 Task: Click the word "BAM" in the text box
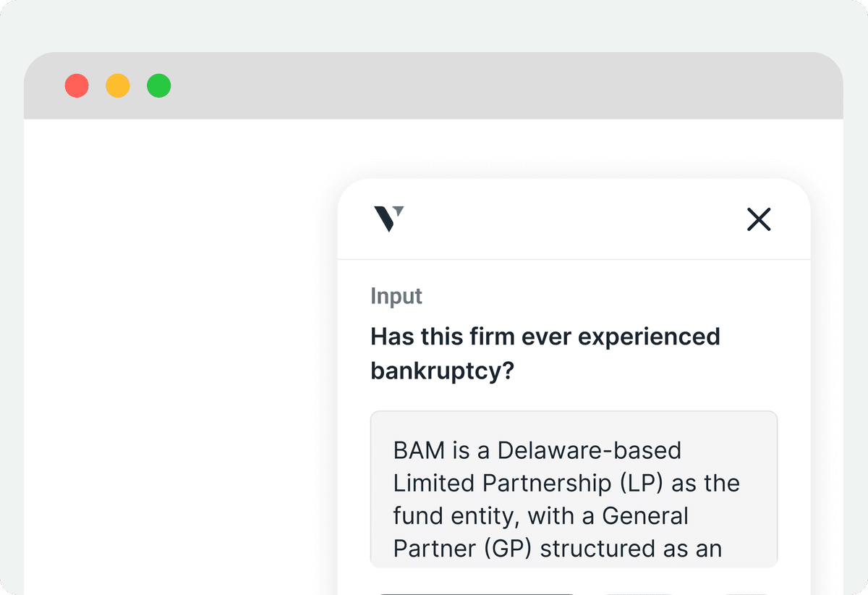[x=419, y=450]
